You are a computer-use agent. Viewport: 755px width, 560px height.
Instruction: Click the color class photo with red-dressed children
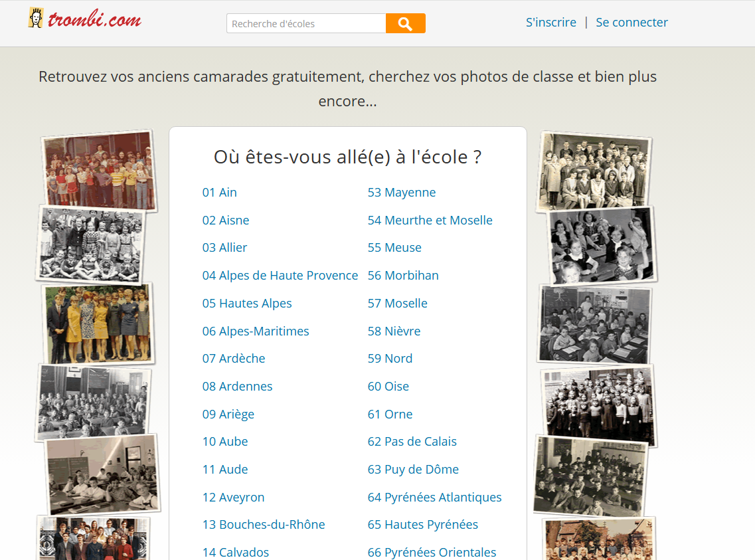pos(99,169)
